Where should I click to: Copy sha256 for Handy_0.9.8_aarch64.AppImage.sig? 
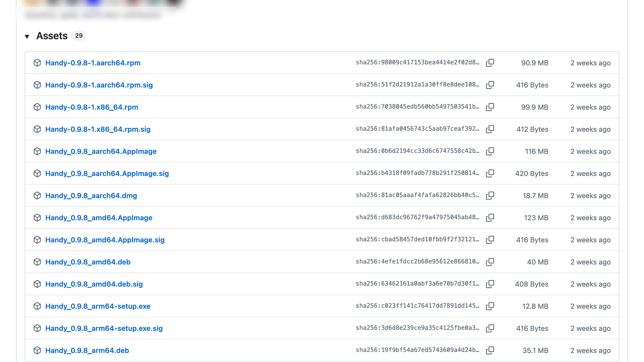coord(490,173)
